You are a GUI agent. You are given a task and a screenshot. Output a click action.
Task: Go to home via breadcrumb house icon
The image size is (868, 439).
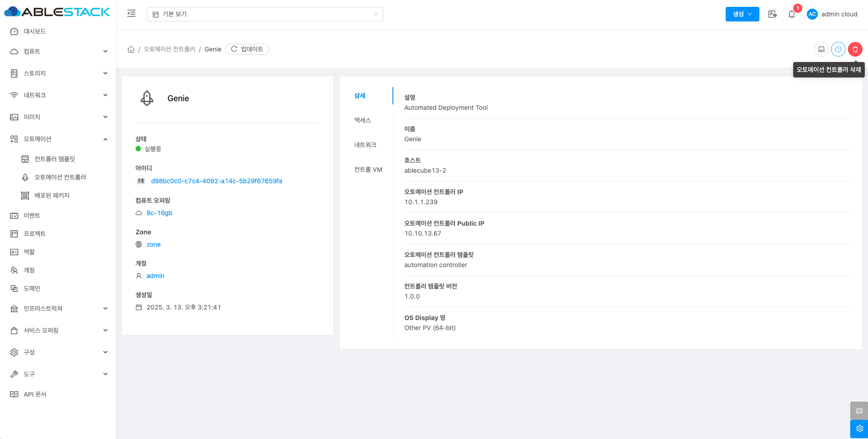(131, 49)
